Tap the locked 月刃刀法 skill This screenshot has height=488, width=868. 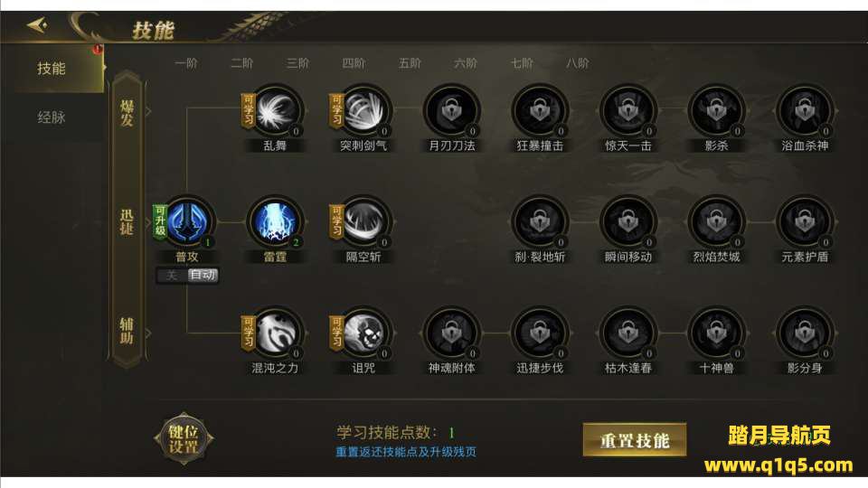click(x=452, y=110)
